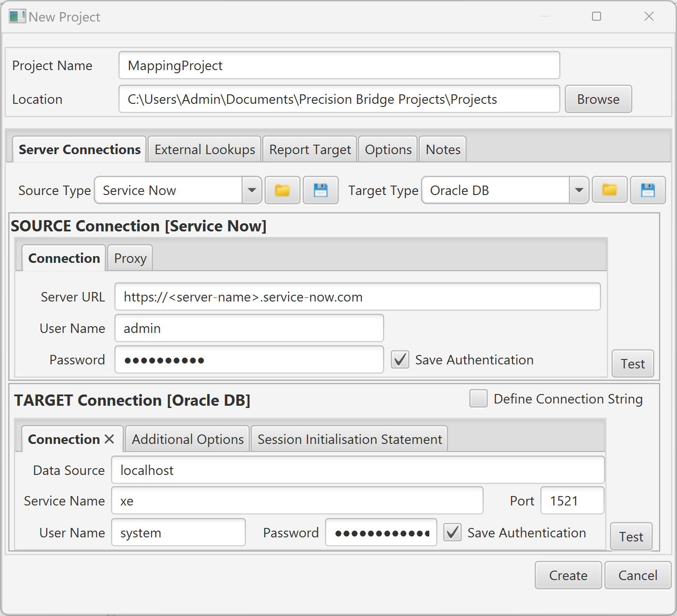Test the source Service Now connection

[x=633, y=363]
